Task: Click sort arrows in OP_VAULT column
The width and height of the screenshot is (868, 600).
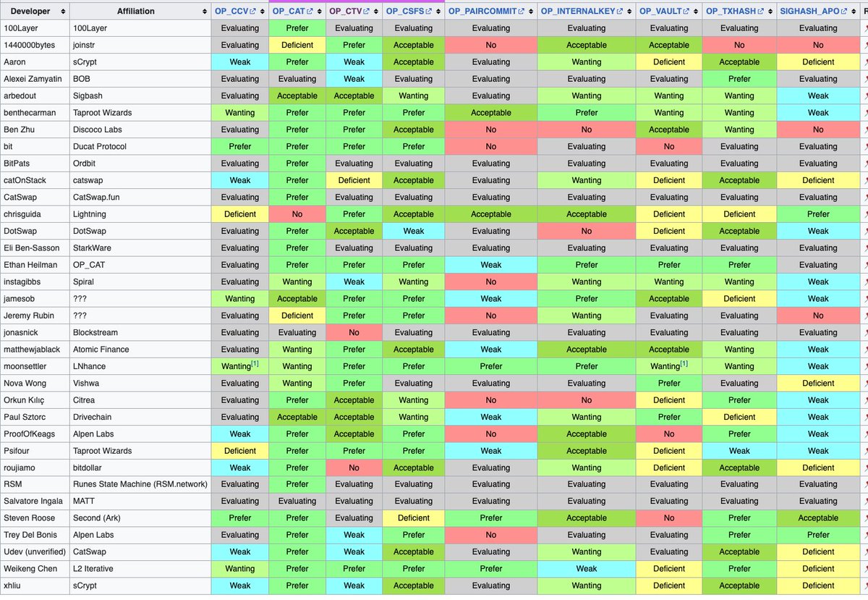Action: point(695,12)
